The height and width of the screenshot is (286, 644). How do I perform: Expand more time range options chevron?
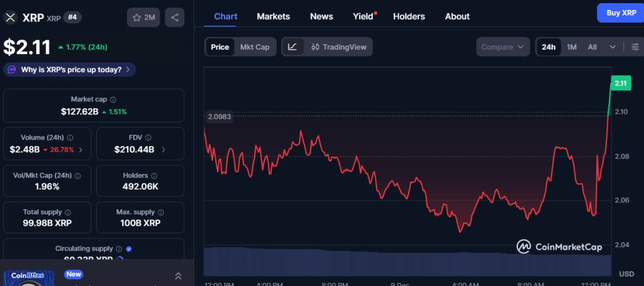point(613,47)
